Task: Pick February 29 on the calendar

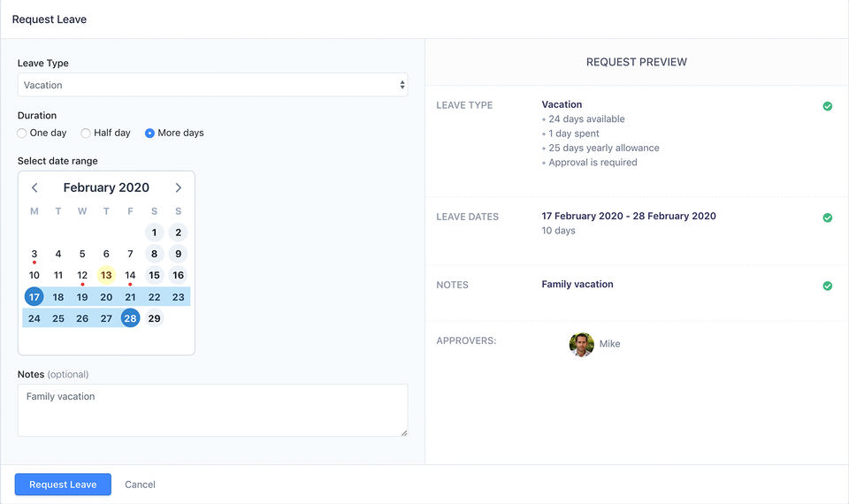Action: [154, 318]
